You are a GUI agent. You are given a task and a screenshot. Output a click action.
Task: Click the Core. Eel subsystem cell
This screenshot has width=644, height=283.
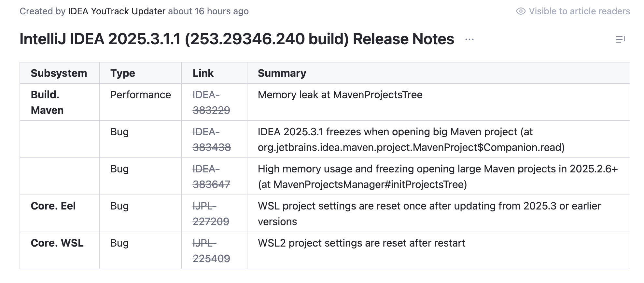click(x=53, y=206)
